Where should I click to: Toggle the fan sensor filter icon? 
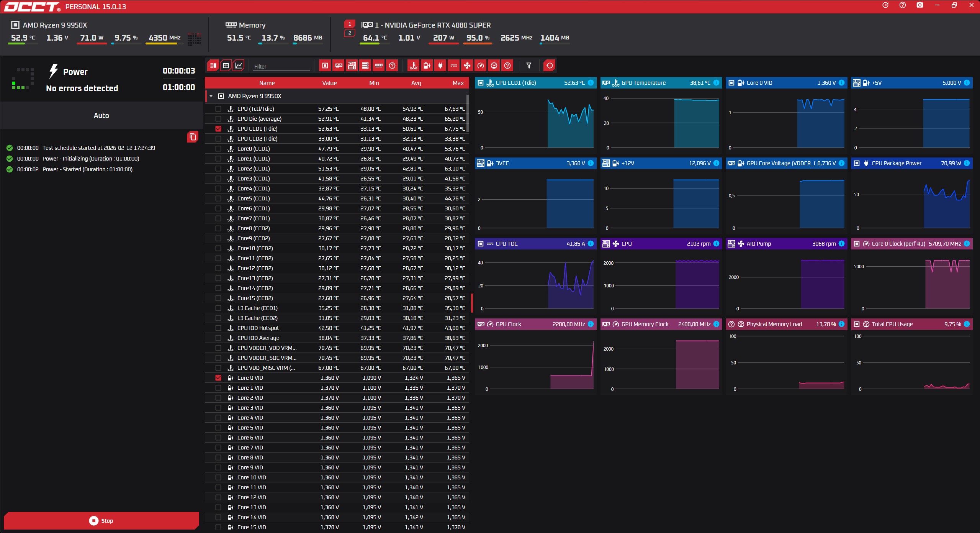click(467, 66)
